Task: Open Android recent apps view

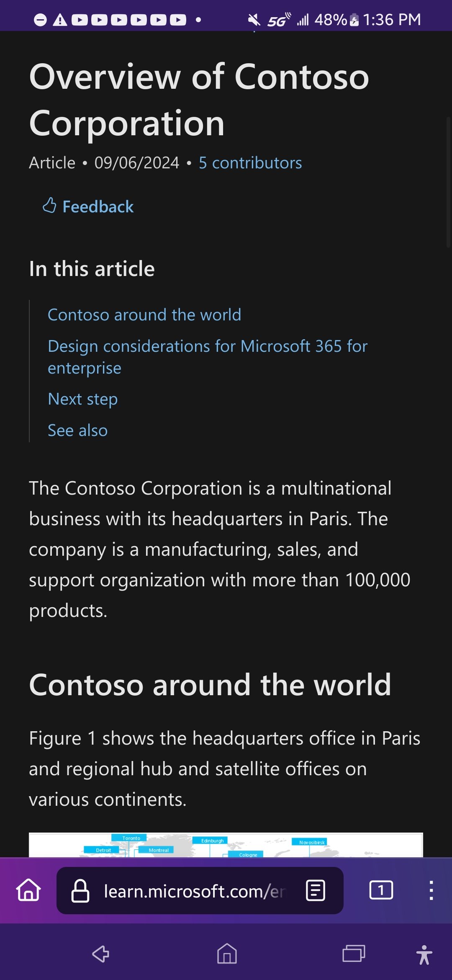Action: tap(354, 954)
